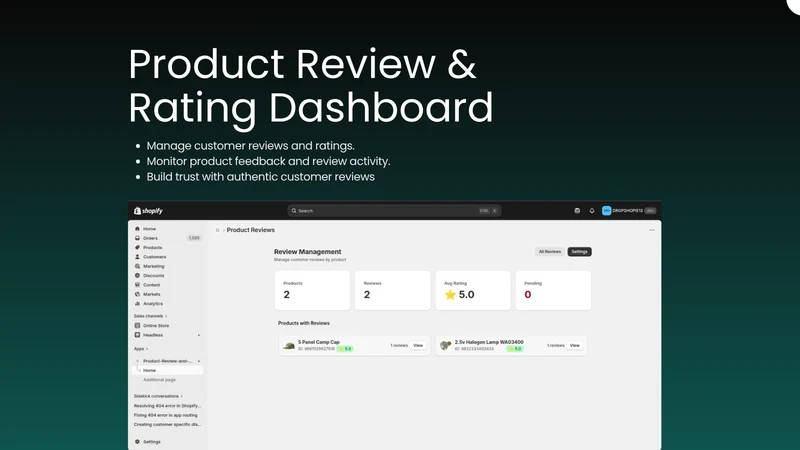The height and width of the screenshot is (450, 800).
Task: Click the Orders inbox icon
Action: tap(137, 238)
